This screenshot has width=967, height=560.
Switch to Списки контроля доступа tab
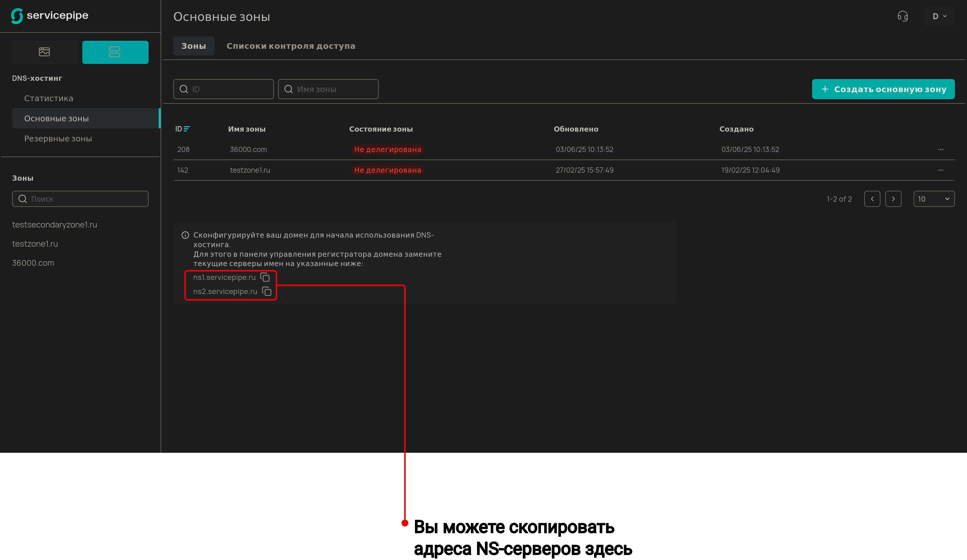coord(291,46)
